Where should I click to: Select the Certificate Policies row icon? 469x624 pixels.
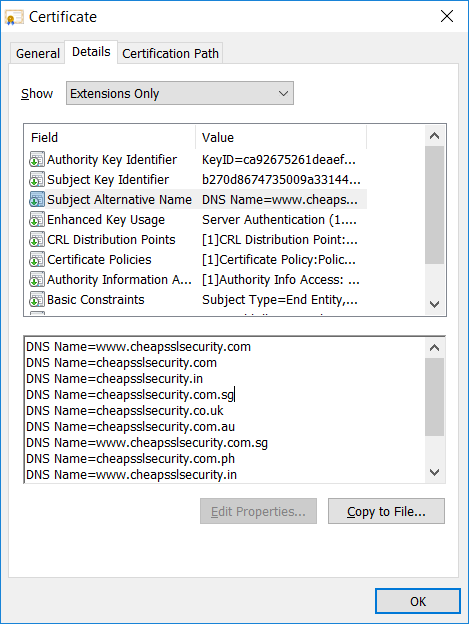coord(37,259)
